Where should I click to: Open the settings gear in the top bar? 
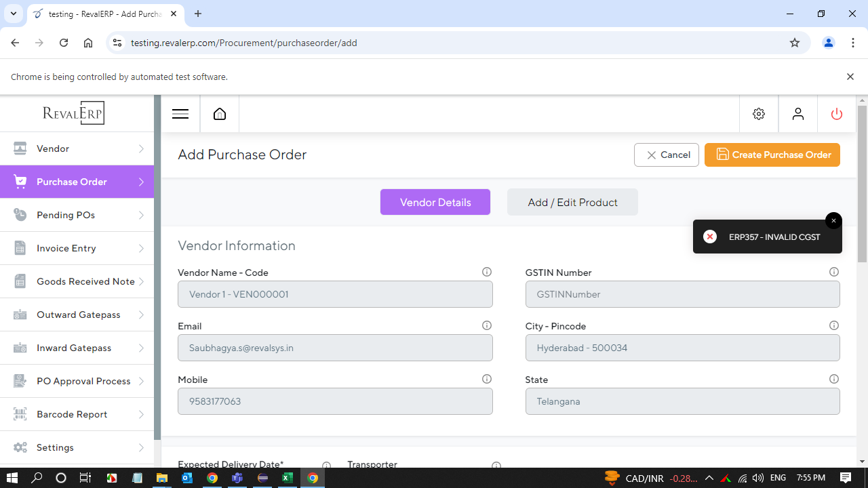[759, 114]
